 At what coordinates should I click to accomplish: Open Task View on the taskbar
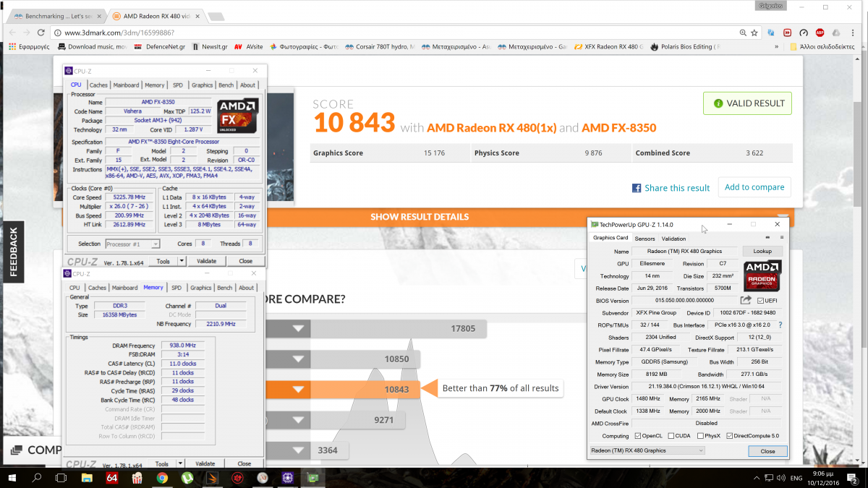tap(62, 478)
